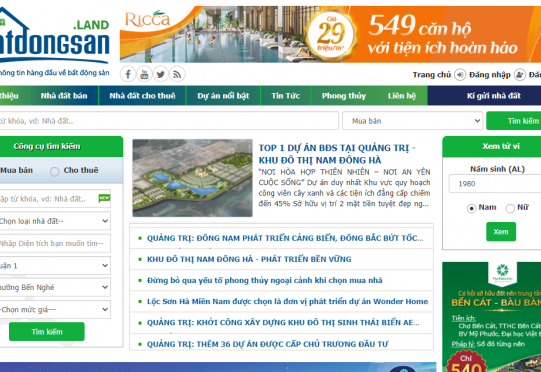
Task: Click the green NEW badge in keyword field
Action: coord(104,198)
